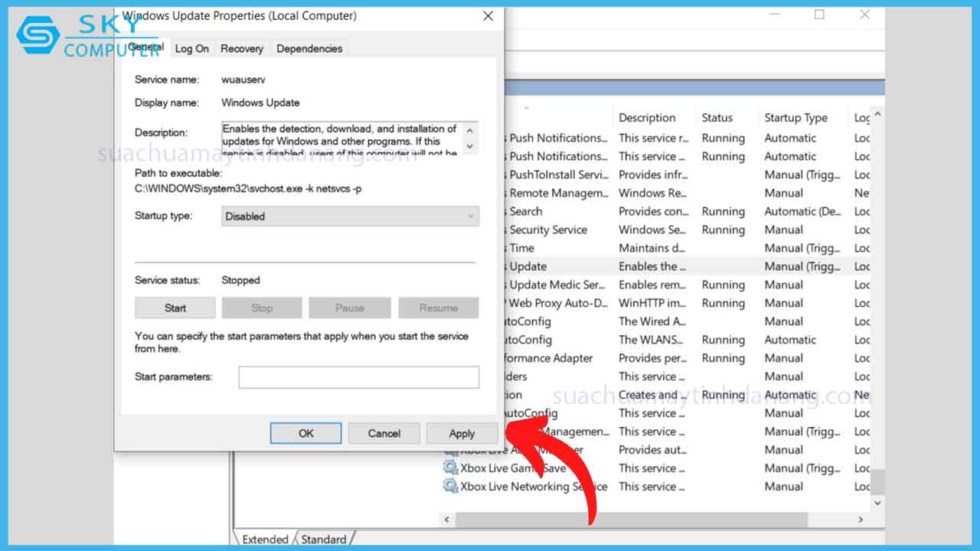Click the wuauserv service name text

coord(243,80)
